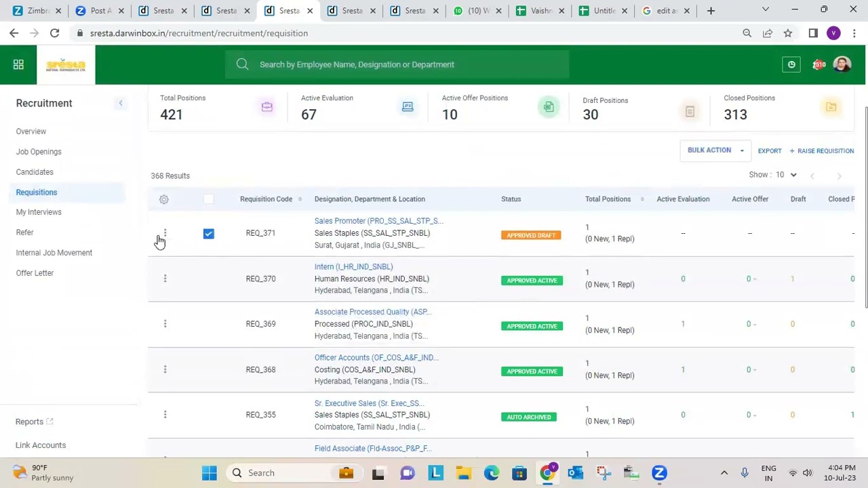868x488 pixels.
Task: Open Overview in Recruitment sidebar
Action: tap(31, 131)
